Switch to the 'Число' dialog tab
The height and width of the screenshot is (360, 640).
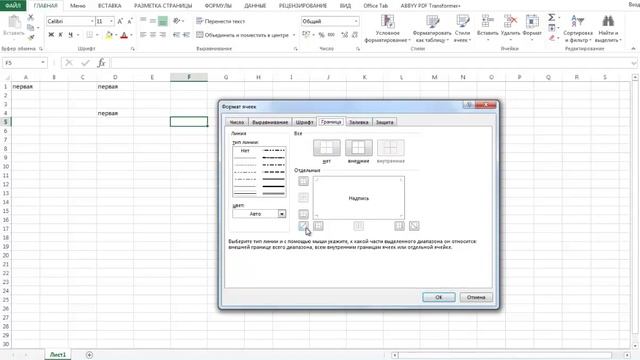(236, 122)
